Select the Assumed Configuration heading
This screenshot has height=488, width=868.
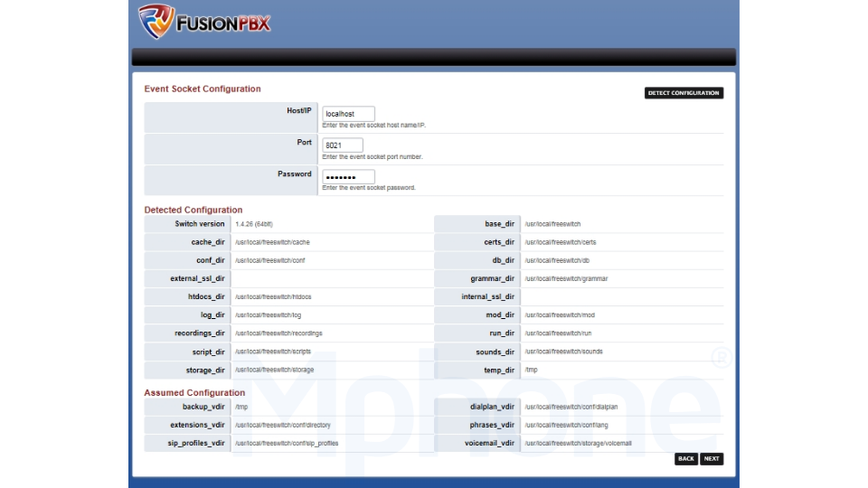point(194,392)
